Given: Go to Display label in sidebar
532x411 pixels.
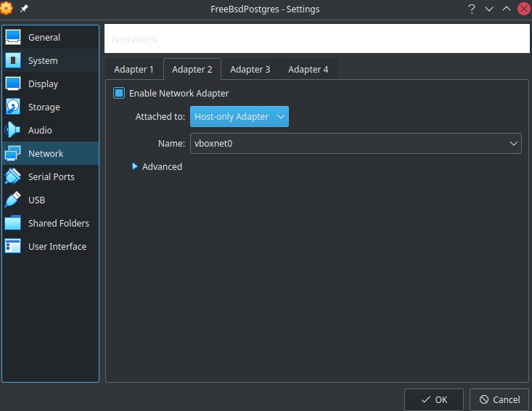Looking at the screenshot, I should pos(43,84).
